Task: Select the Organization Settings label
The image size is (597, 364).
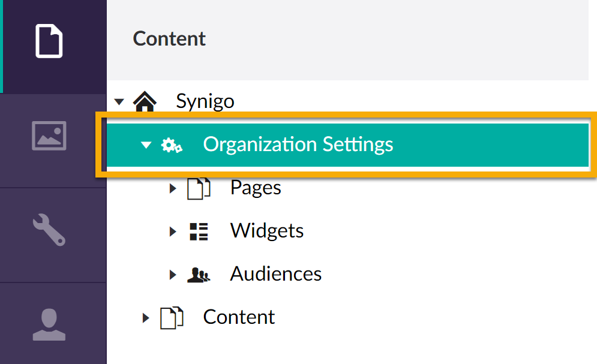Action: [x=298, y=145]
